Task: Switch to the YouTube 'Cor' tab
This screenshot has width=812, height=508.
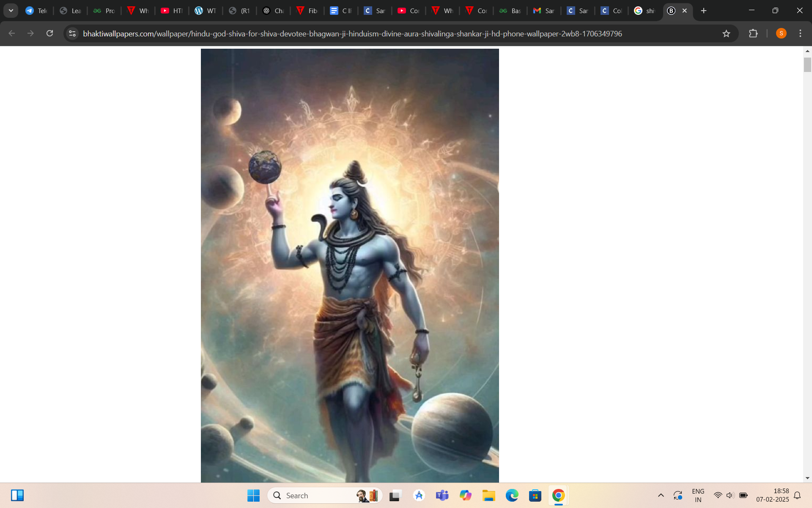Action: pyautogui.click(x=409, y=11)
